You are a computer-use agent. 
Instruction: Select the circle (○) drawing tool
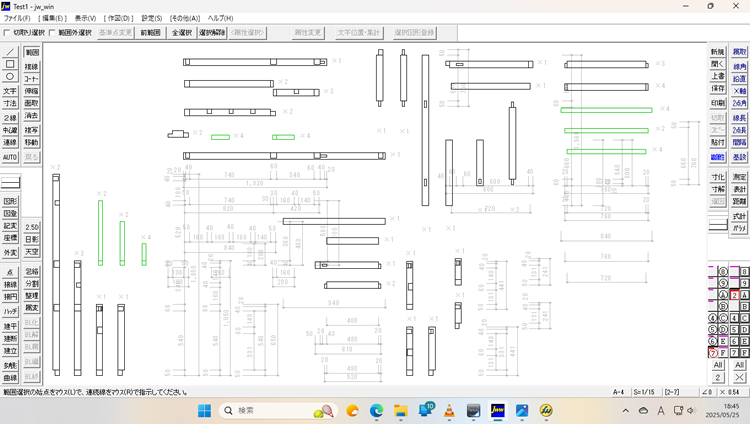point(10,77)
